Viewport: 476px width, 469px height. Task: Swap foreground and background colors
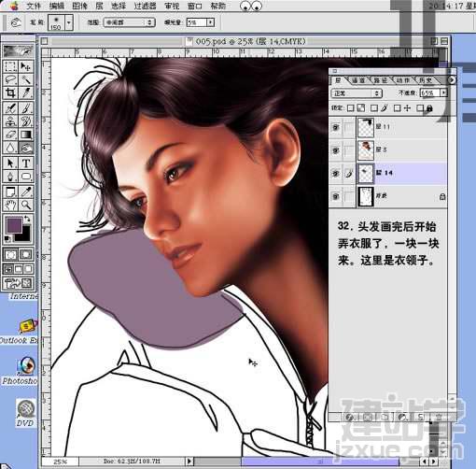[x=27, y=219]
